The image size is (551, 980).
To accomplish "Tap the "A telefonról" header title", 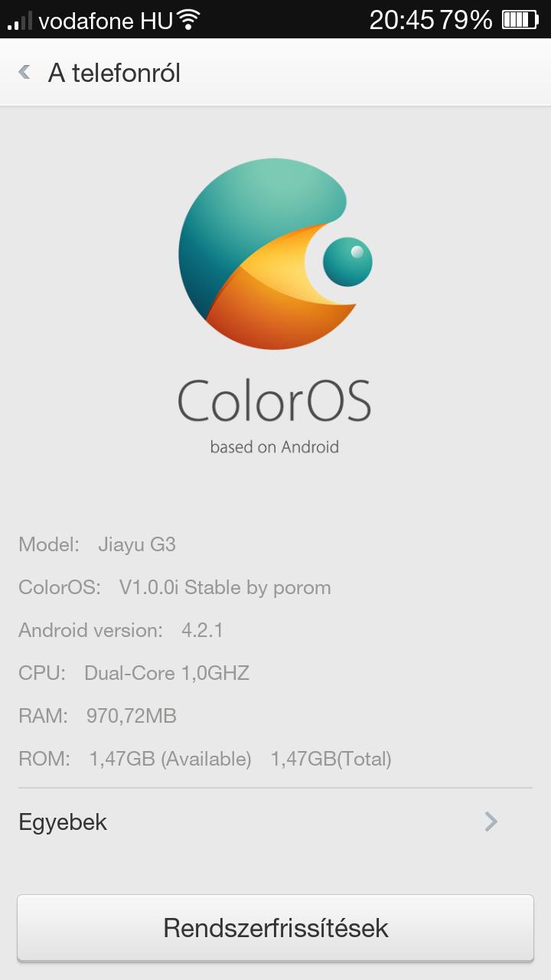I will 114,73.
